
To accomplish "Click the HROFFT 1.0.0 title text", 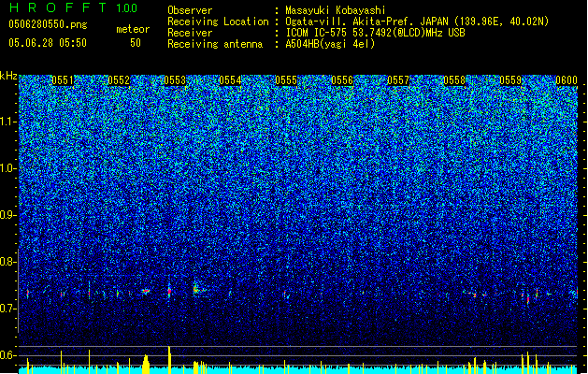I will click(x=74, y=7).
